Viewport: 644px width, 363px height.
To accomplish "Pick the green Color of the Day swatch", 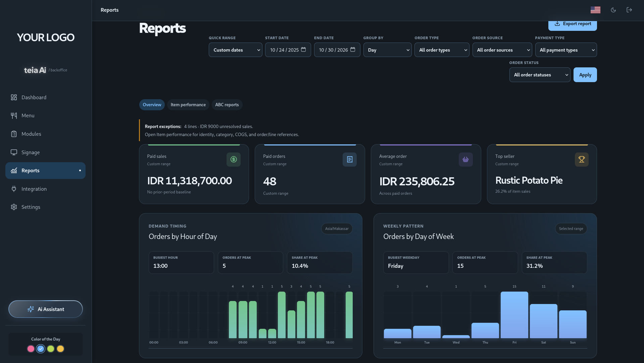I will [x=50, y=349].
